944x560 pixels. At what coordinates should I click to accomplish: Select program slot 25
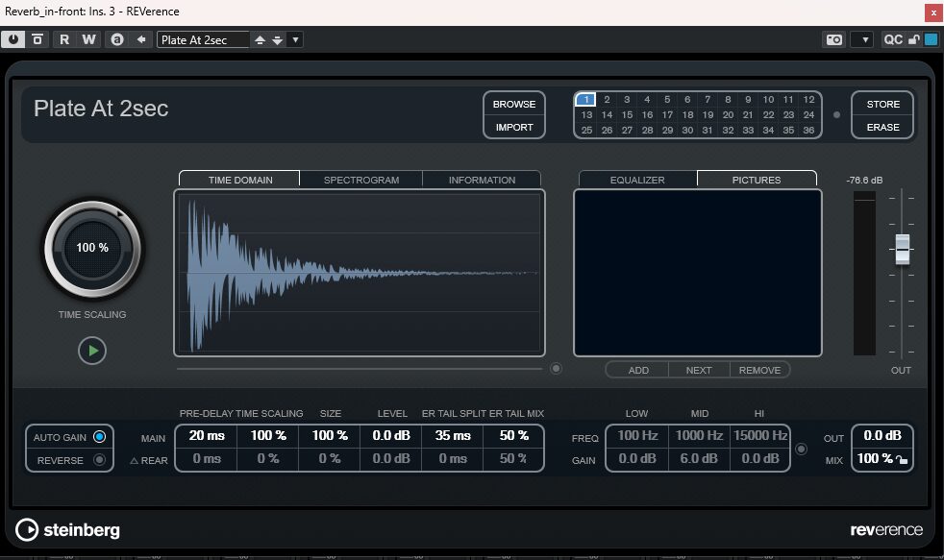pyautogui.click(x=586, y=130)
